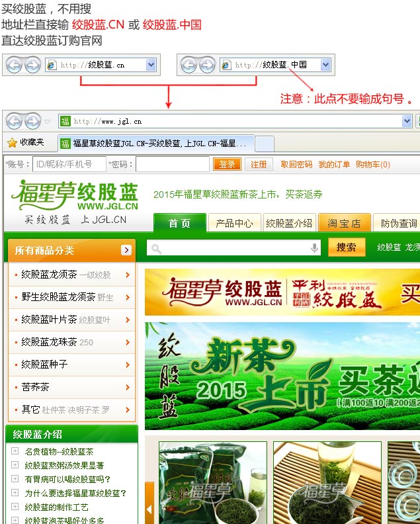Open article 有胃病可以喝绞股蓝吗?
Screen dimensions: 420x524
click(x=67, y=479)
